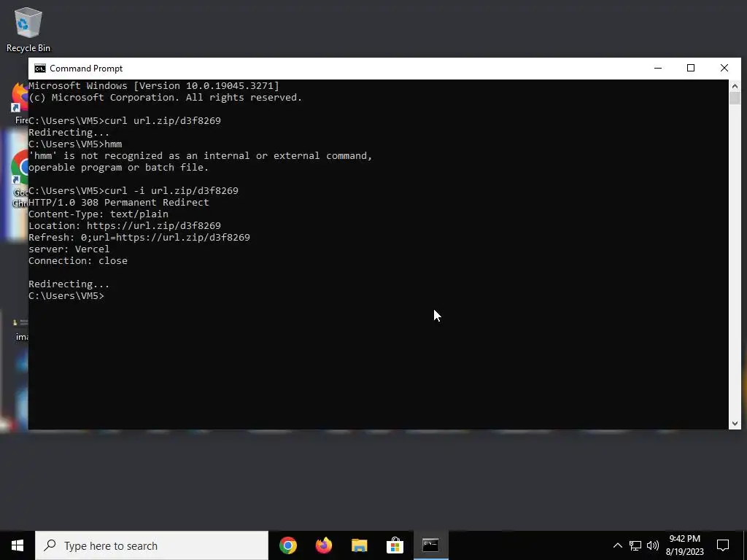The width and height of the screenshot is (747, 560).
Task: Click the 'Command Prompt' window title text
Action: point(86,69)
